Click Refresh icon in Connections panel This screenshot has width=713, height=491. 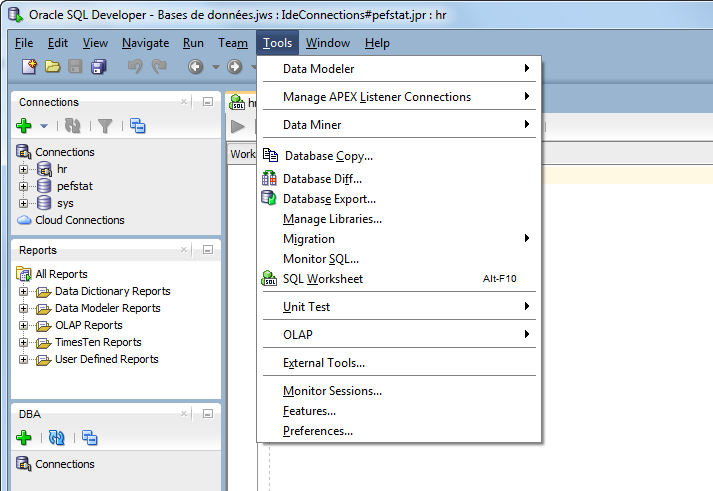pos(73,126)
